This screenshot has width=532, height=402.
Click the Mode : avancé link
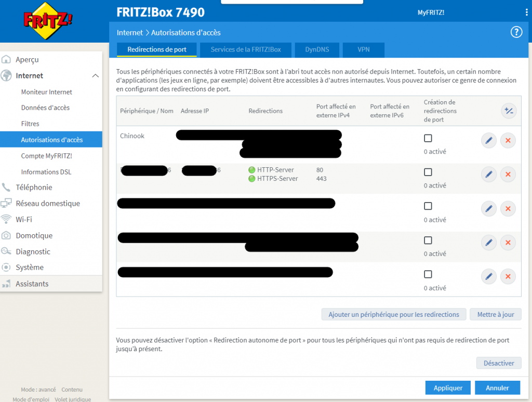click(x=38, y=390)
